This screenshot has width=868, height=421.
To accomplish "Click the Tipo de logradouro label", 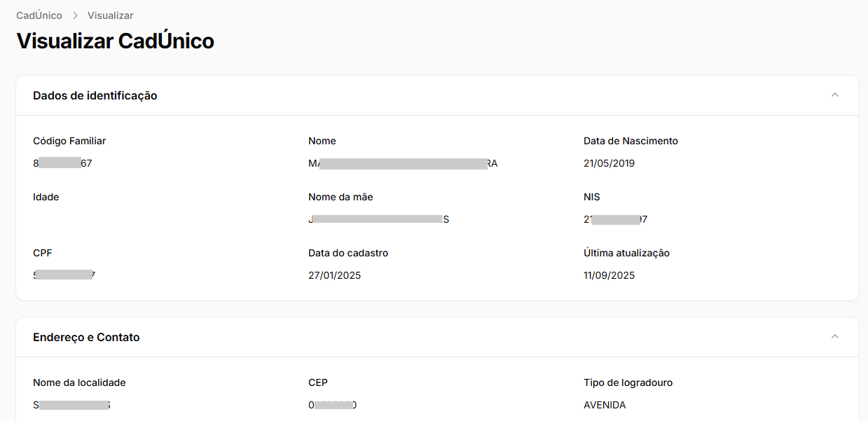I will 628,382.
